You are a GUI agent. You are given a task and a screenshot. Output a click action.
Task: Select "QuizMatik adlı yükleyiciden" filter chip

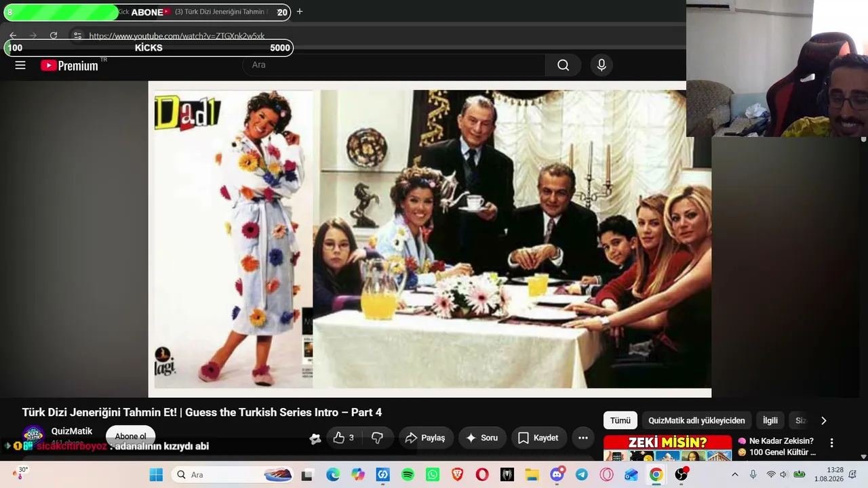point(696,420)
